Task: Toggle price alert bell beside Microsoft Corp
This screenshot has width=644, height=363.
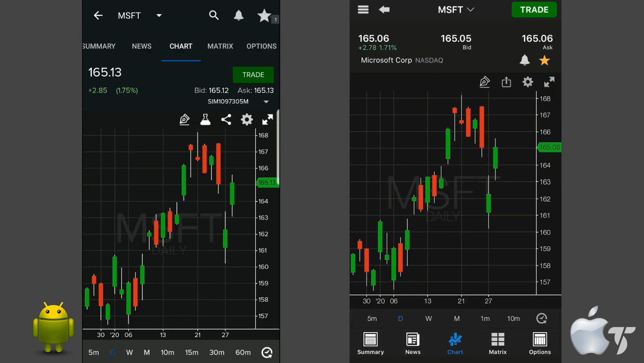Action: [x=524, y=60]
